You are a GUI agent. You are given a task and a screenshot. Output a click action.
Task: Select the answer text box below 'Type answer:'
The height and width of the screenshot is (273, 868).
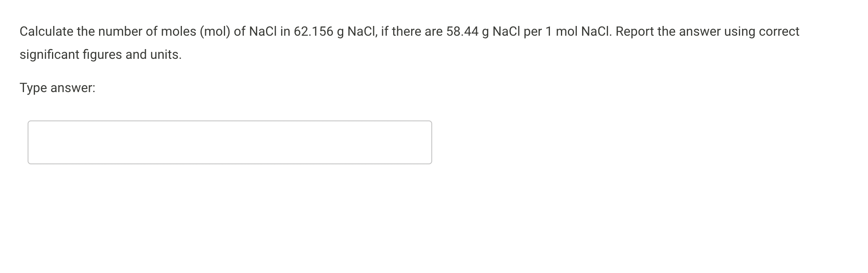pyautogui.click(x=229, y=142)
